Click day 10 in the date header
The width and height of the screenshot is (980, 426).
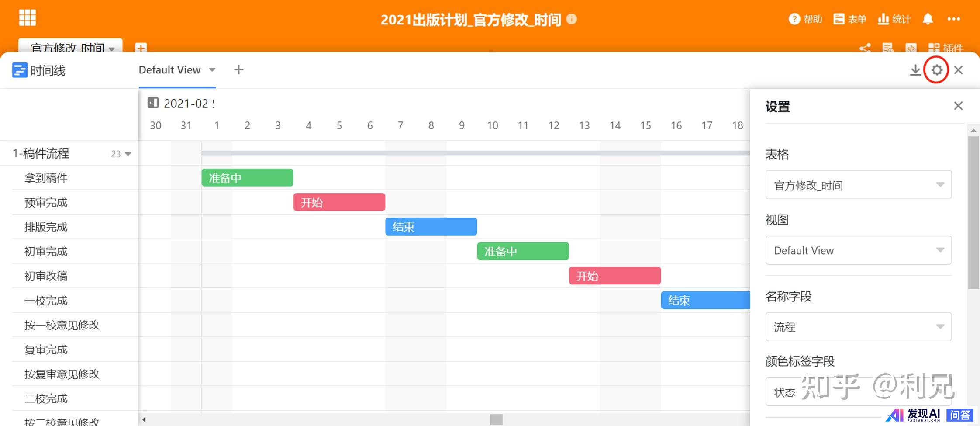click(x=493, y=126)
